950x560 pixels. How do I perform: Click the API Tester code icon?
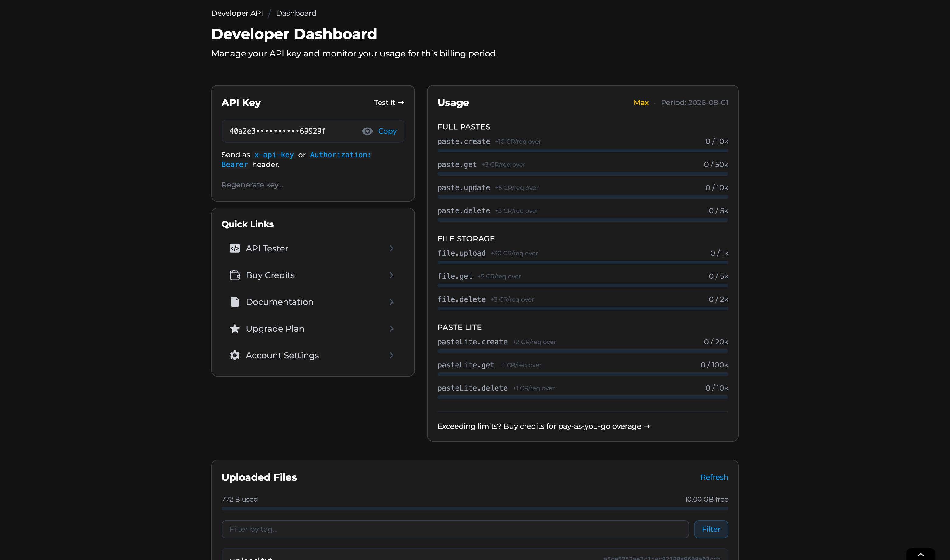pyautogui.click(x=235, y=248)
